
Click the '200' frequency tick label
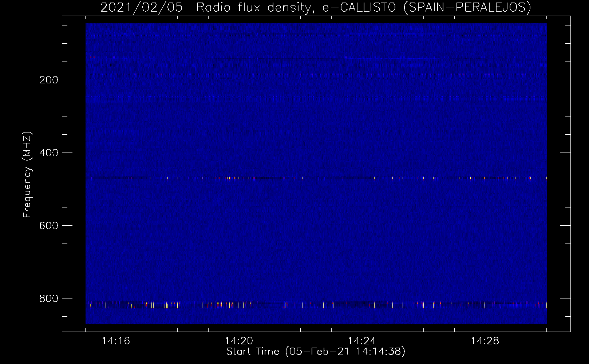(x=49, y=80)
